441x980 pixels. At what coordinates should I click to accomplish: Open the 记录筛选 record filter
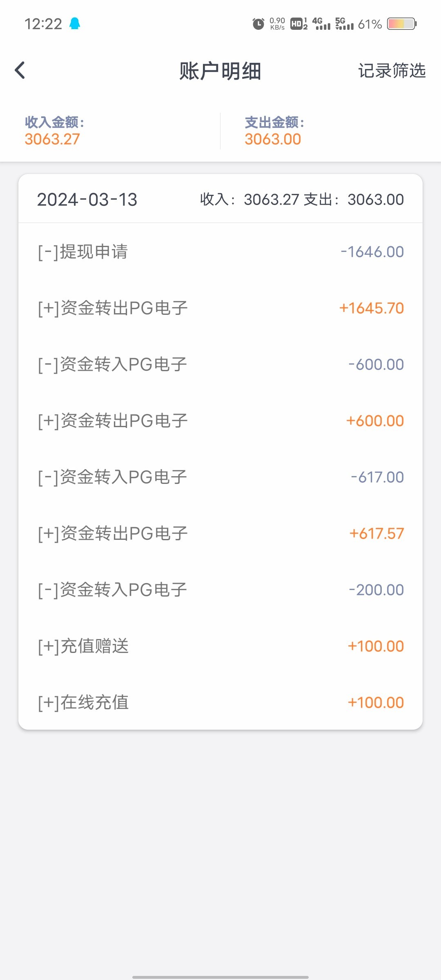pos(392,71)
